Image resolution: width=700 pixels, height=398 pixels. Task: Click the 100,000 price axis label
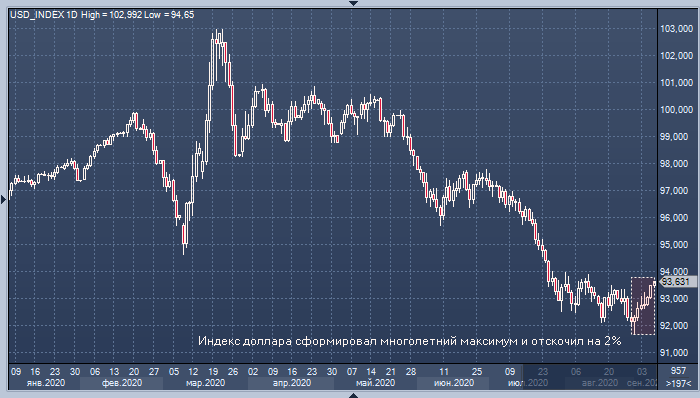[x=676, y=110]
